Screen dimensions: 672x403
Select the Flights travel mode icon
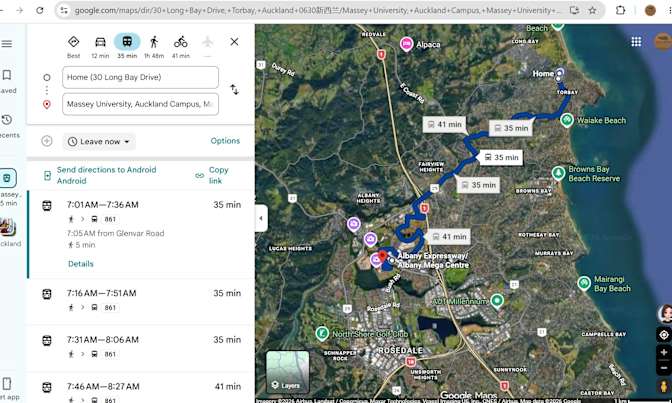tap(207, 42)
